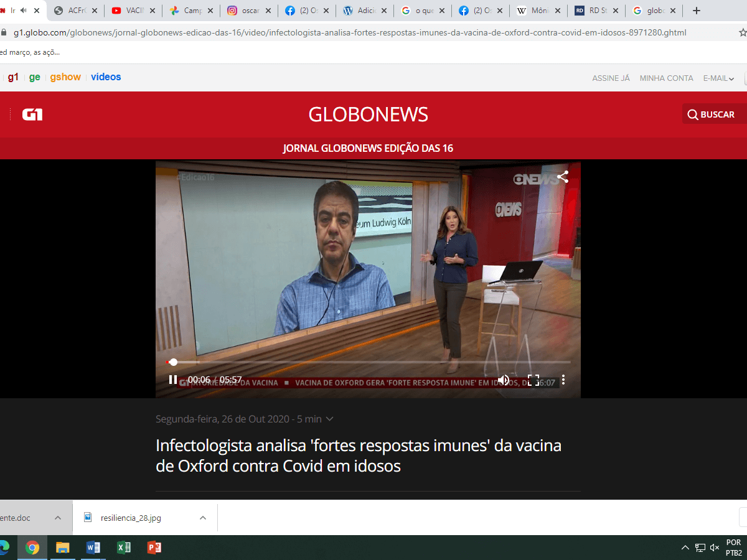Close the RD St tab
The width and height of the screenshot is (747, 560).
tap(616, 11)
